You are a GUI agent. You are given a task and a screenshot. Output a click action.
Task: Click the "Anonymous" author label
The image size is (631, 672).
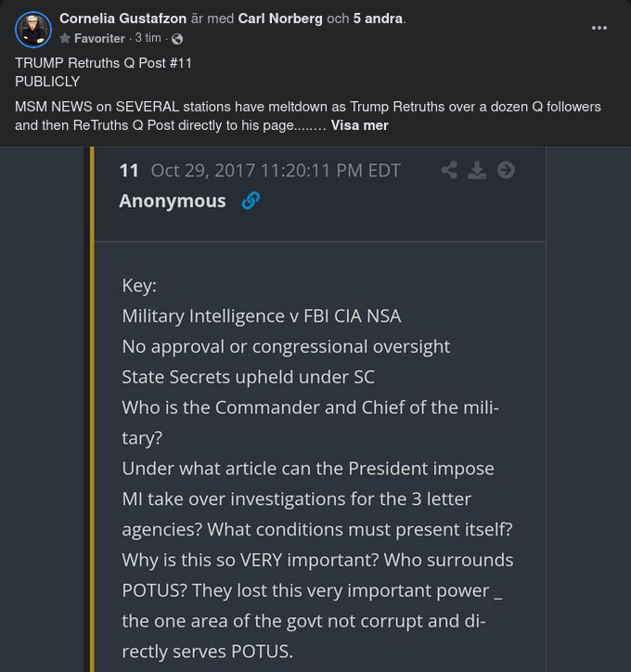point(173,200)
